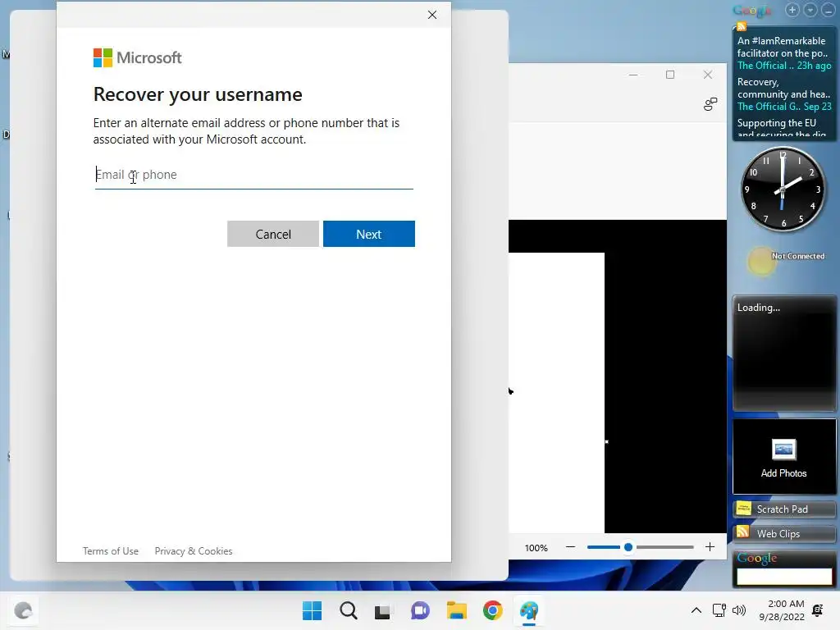
Task: Open the Windows Start menu
Action: 313,610
